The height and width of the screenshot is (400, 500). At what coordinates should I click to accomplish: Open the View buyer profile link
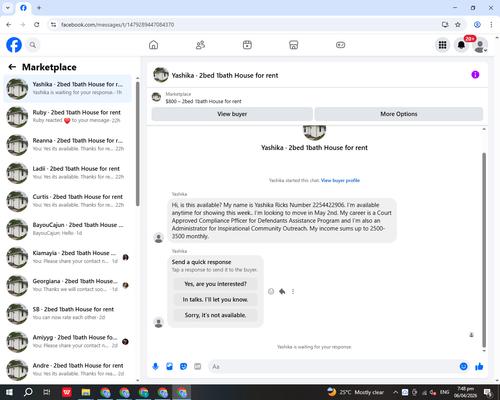(x=340, y=180)
